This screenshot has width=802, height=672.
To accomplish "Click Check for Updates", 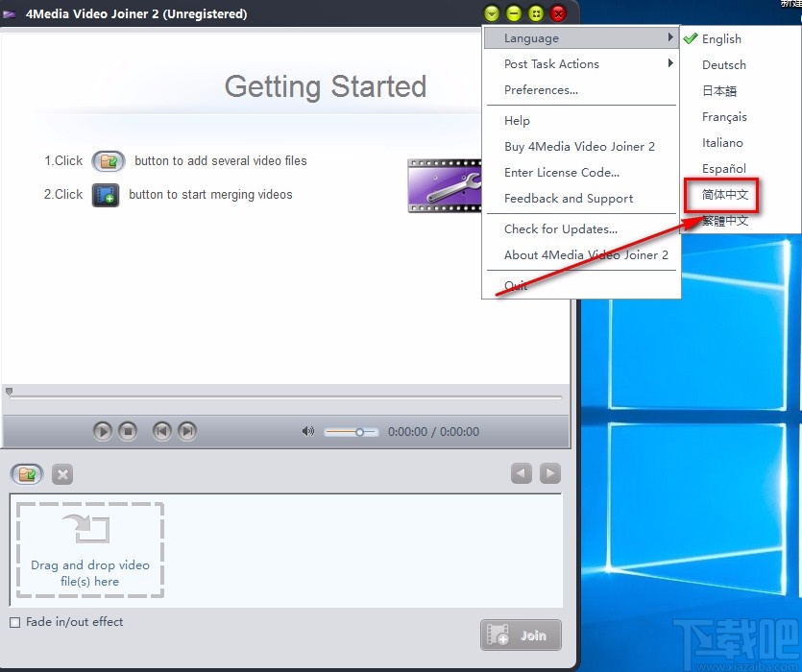I will point(581,229).
